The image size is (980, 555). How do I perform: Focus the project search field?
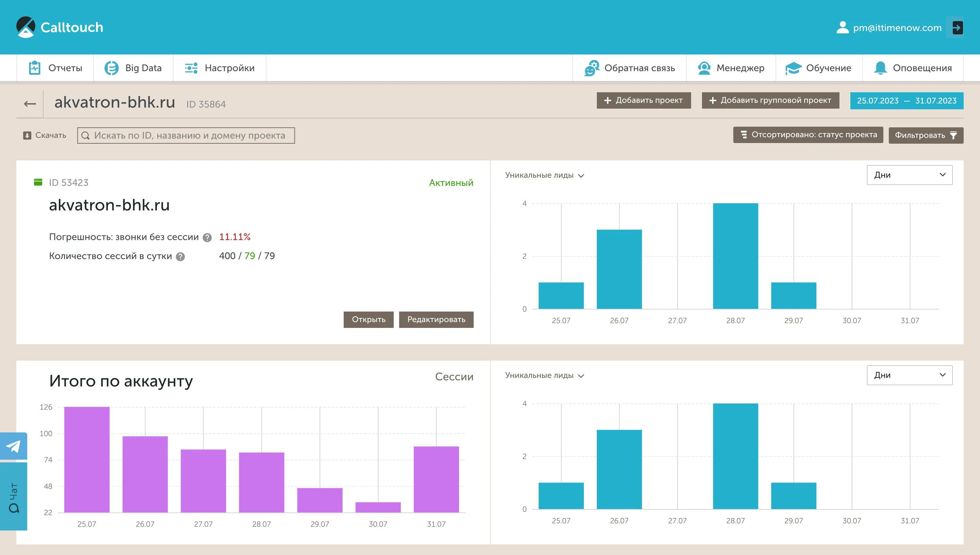click(186, 136)
